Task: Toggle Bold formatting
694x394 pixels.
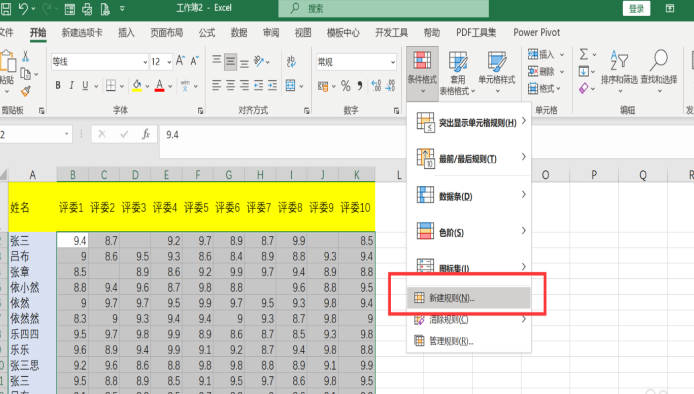Action: click(x=58, y=85)
